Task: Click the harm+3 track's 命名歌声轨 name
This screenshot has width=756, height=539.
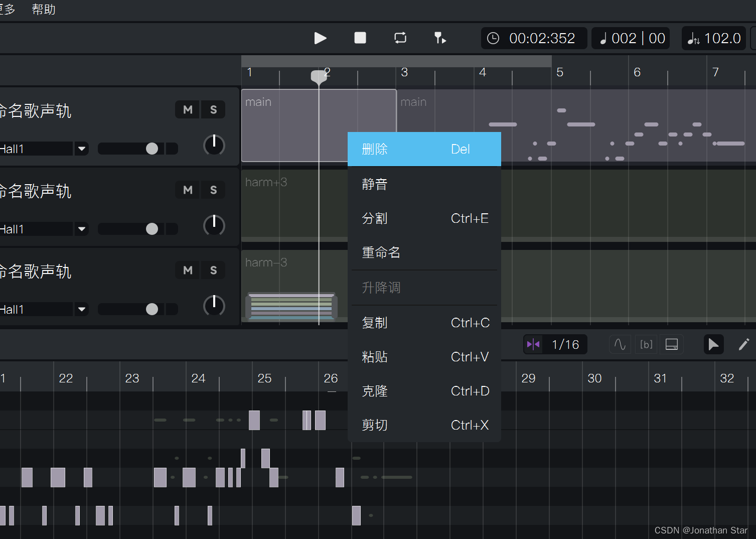Action: 35,191
